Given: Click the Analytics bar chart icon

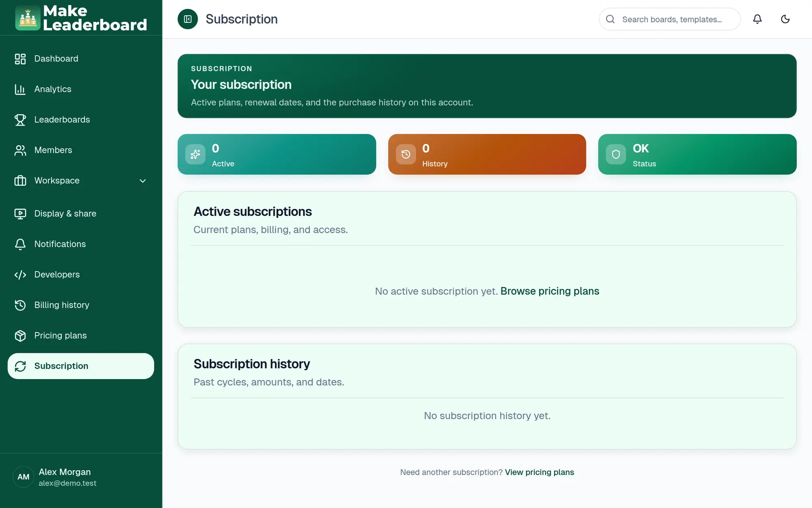Looking at the screenshot, I should (20, 89).
